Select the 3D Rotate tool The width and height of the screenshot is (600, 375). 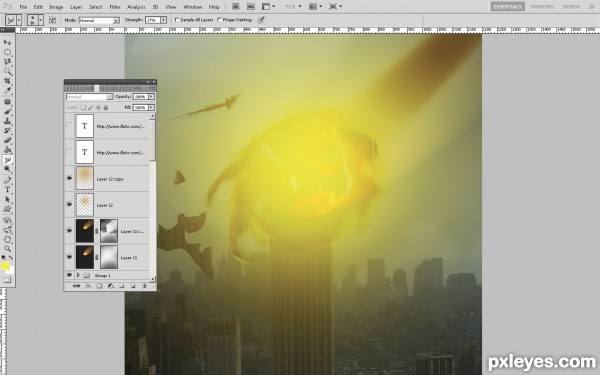pos(7,220)
